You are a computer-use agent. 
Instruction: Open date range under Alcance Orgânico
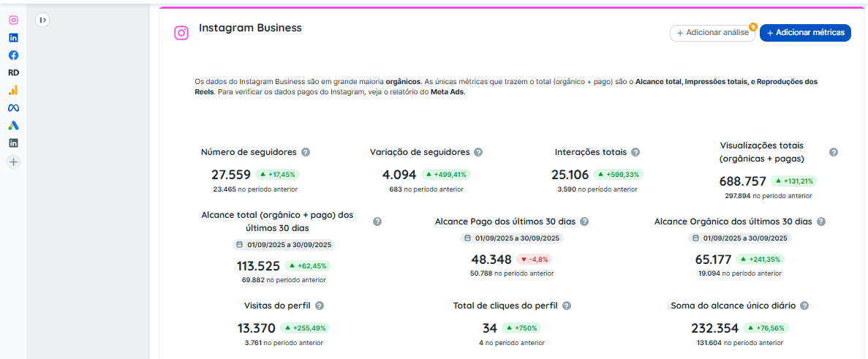coord(739,238)
